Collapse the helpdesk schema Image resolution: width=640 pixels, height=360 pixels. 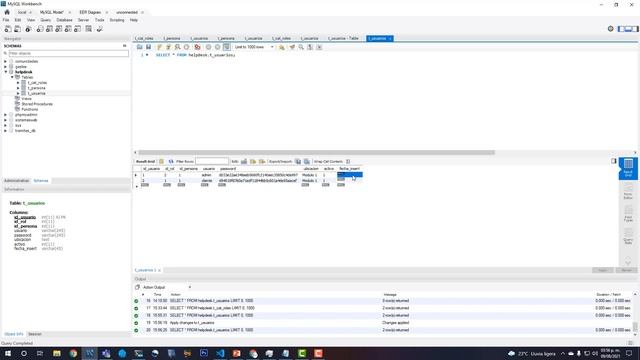(x=5, y=72)
